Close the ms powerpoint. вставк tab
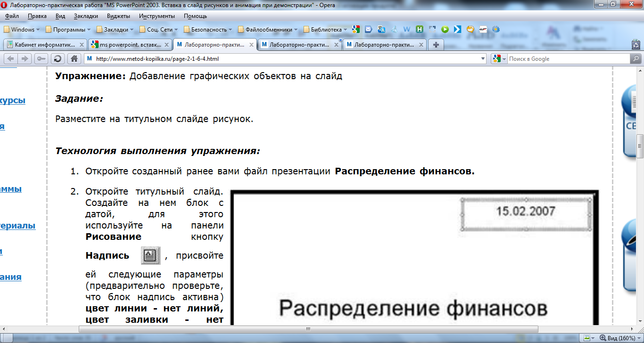This screenshot has width=644, height=343. (x=166, y=45)
